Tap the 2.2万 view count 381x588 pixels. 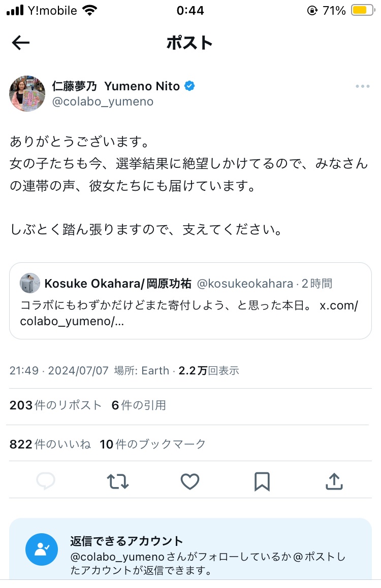click(x=209, y=370)
